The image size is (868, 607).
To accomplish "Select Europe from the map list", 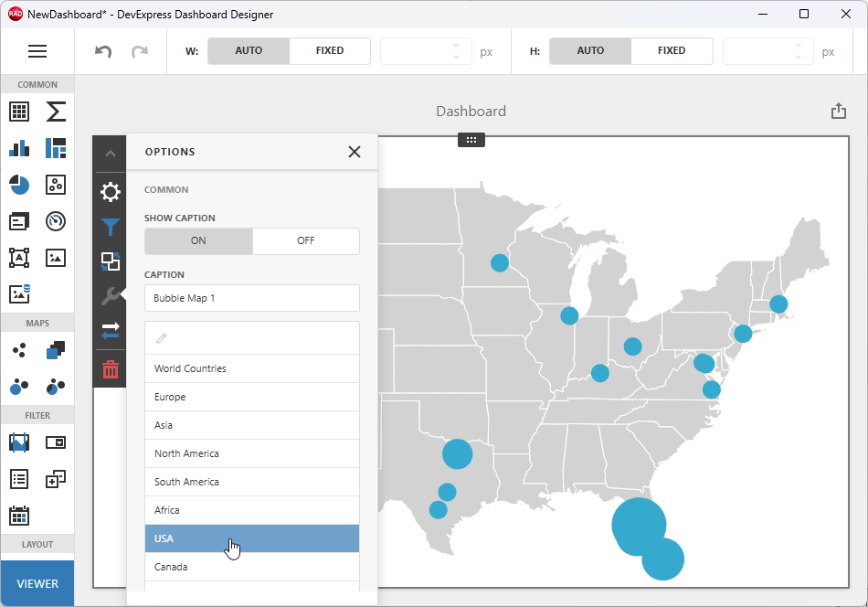I will [252, 396].
